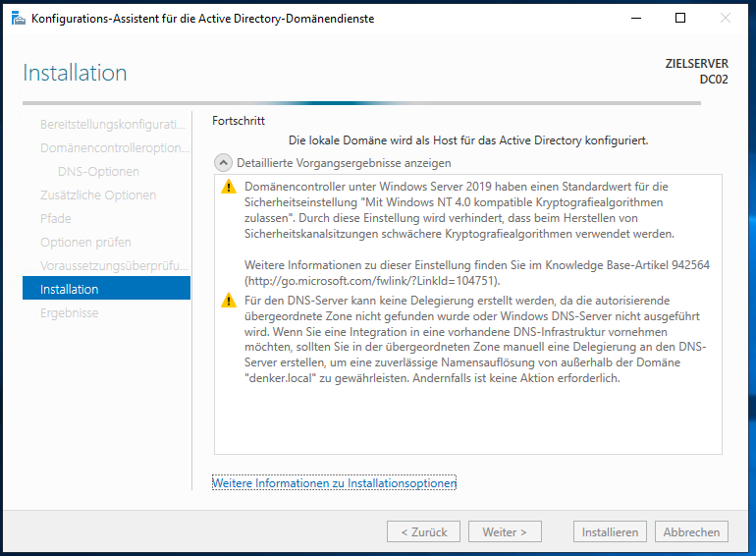Collapse detailed operation results chevron
The width and height of the screenshot is (756, 556).
click(223, 163)
